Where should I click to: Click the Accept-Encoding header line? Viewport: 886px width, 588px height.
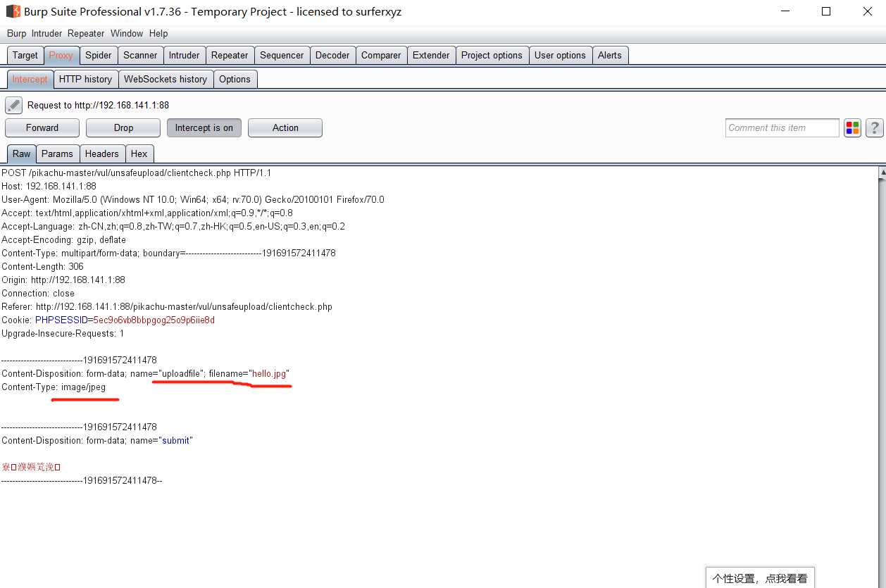tap(63, 239)
